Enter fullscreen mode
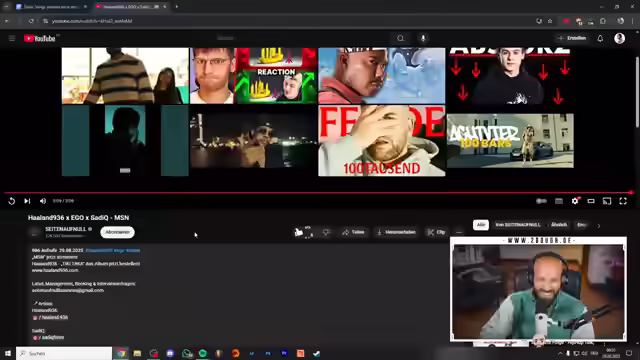Image resolution: width=640 pixels, height=360 pixels. (623, 201)
